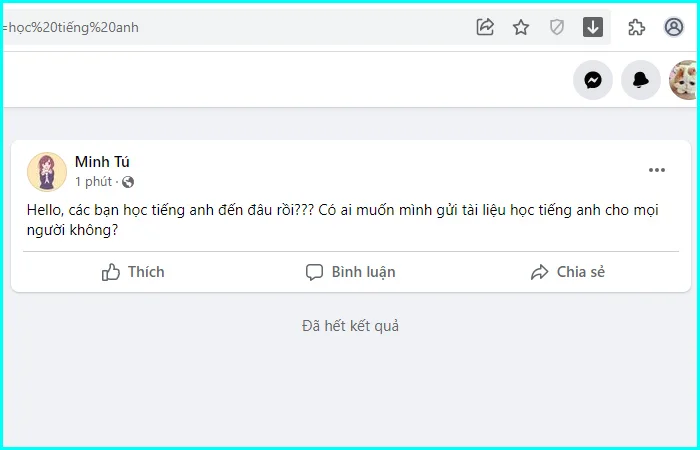This screenshot has height=450, width=700.
Task: Open the notifications bell
Action: tap(641, 80)
